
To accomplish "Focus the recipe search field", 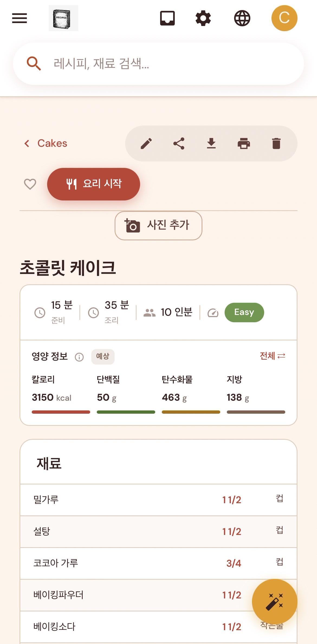I will point(158,64).
